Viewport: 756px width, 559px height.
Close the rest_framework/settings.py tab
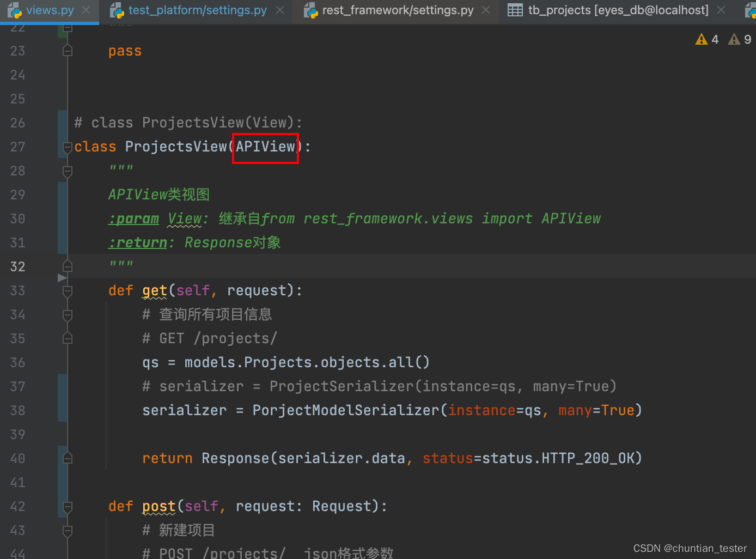[485, 9]
